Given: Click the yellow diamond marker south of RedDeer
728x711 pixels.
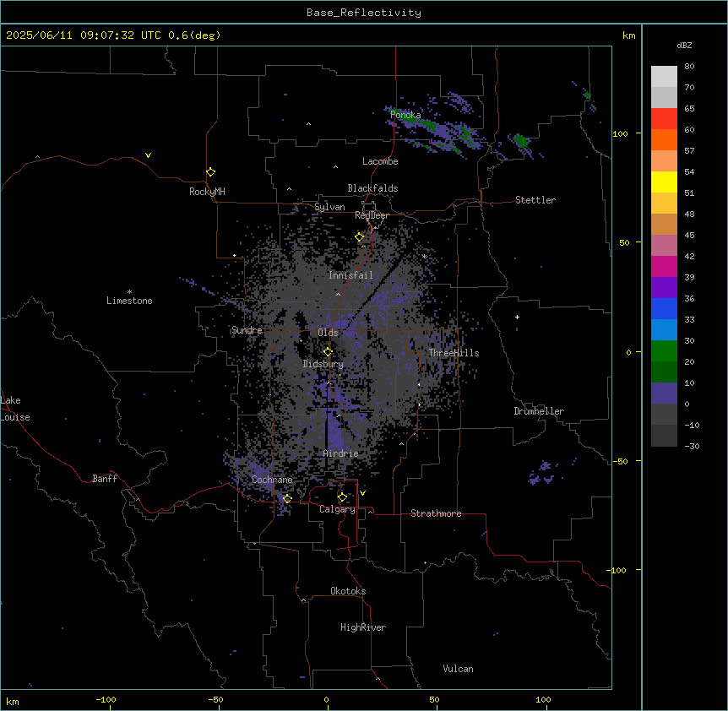Looking at the screenshot, I should 360,237.
